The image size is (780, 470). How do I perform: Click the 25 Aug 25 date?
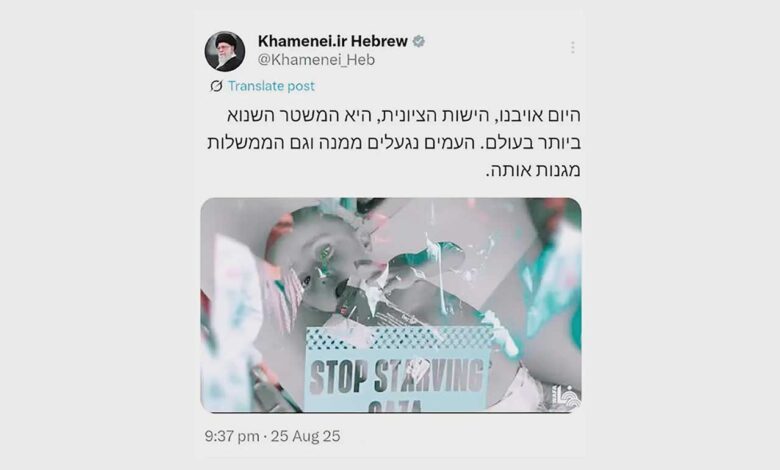[x=305, y=436]
